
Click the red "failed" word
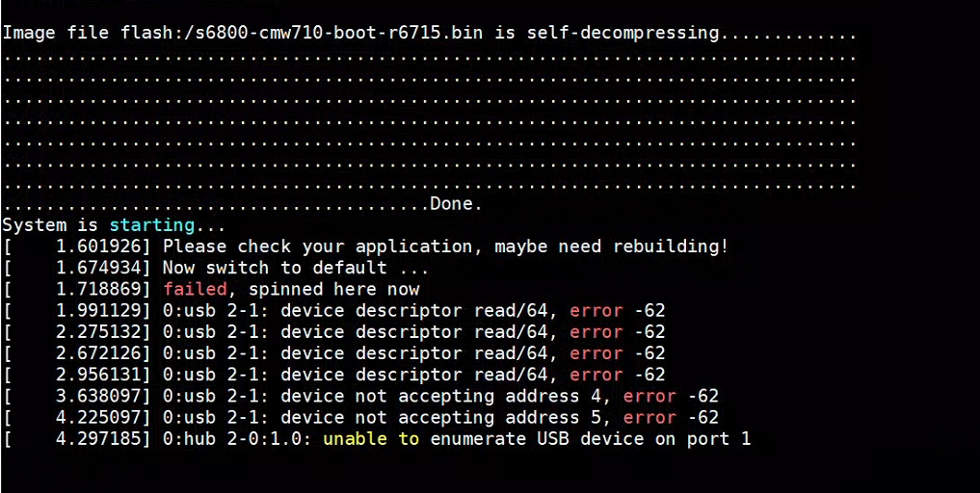[195, 289]
